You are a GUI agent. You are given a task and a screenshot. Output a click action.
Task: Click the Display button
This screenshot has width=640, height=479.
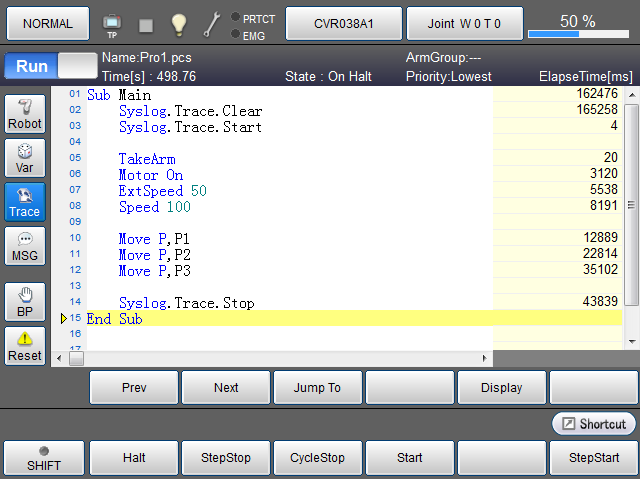[501, 388]
